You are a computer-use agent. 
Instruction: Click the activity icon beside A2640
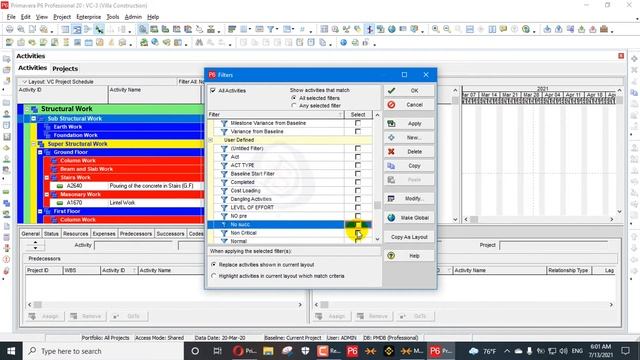coord(60,186)
